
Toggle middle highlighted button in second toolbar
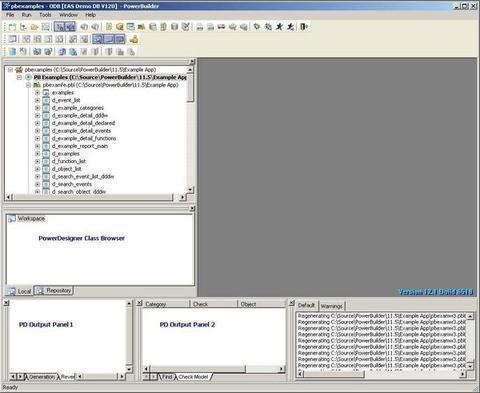click(109, 39)
